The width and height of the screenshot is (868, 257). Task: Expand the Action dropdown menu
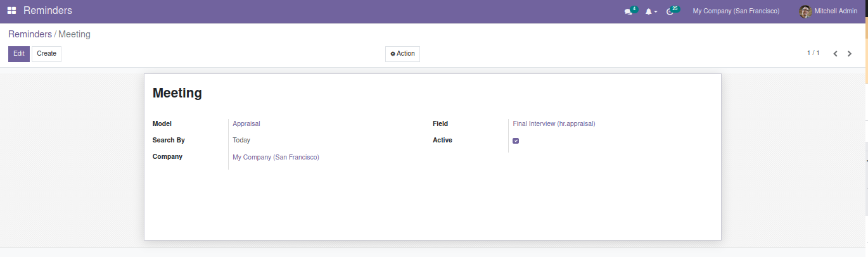pyautogui.click(x=402, y=54)
